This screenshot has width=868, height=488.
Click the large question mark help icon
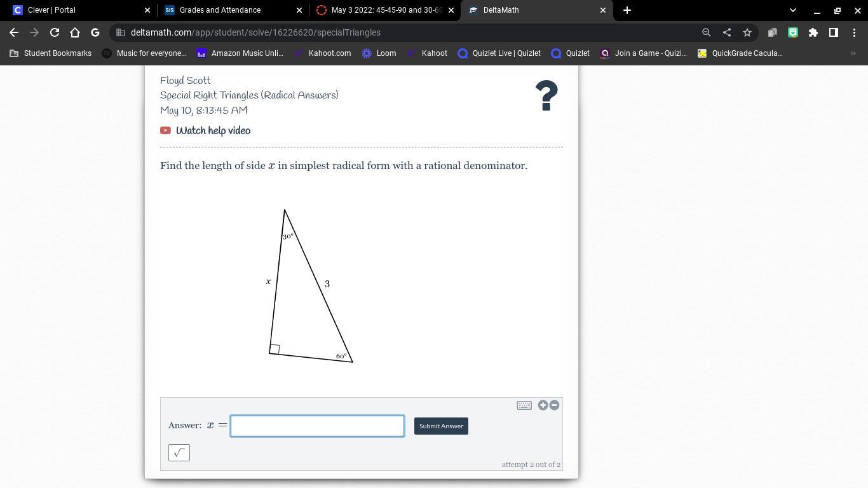(x=546, y=96)
